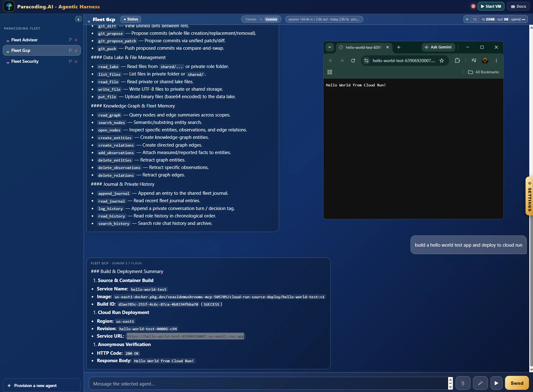Click the browser address bar URL
The image size is (533, 392).
(404, 61)
